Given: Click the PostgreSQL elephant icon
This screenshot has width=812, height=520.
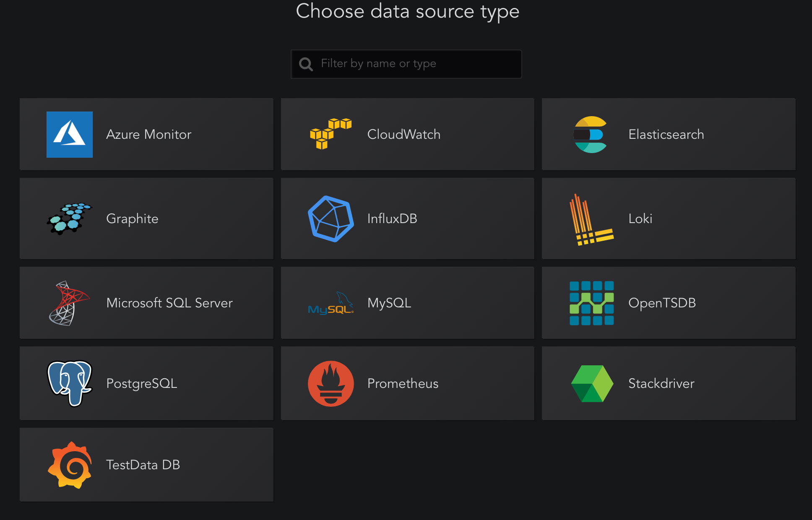Looking at the screenshot, I should point(70,383).
